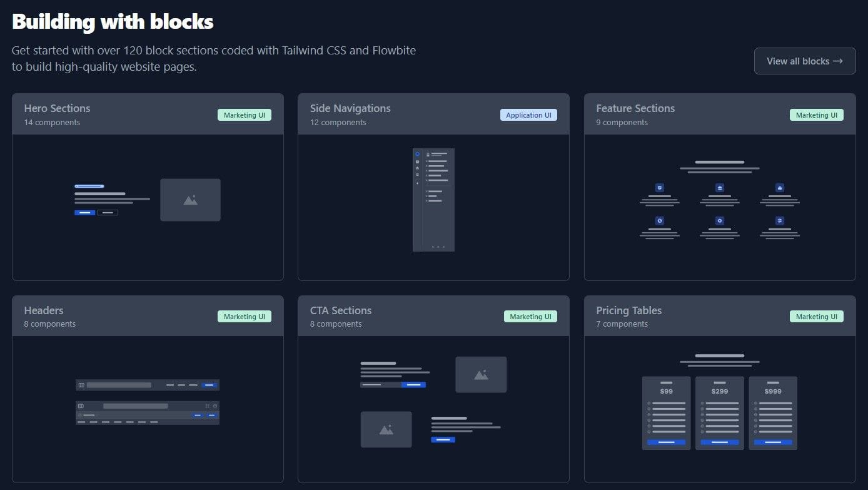The width and height of the screenshot is (868, 490).
Task: Click the $999 pricing card in Pricing Tables
Action: tap(773, 413)
